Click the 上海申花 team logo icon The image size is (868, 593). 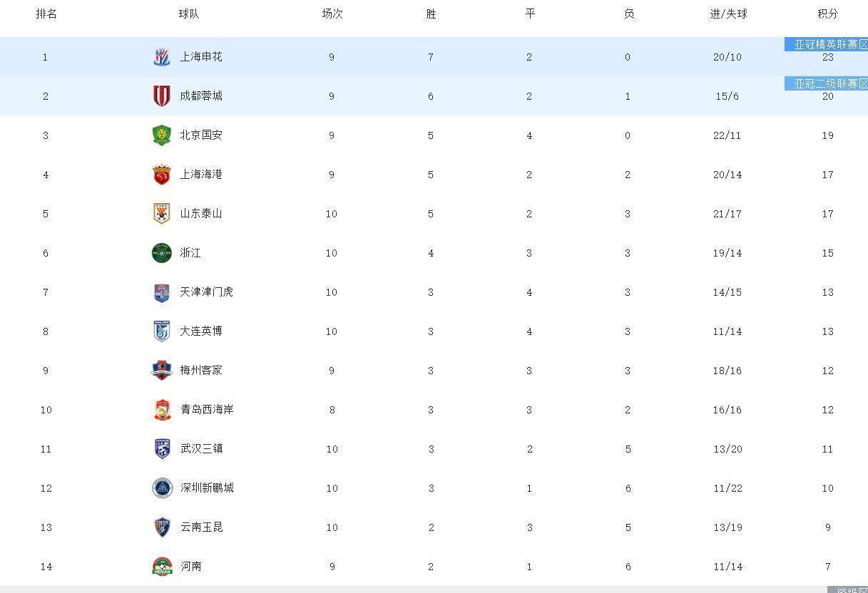pos(162,57)
